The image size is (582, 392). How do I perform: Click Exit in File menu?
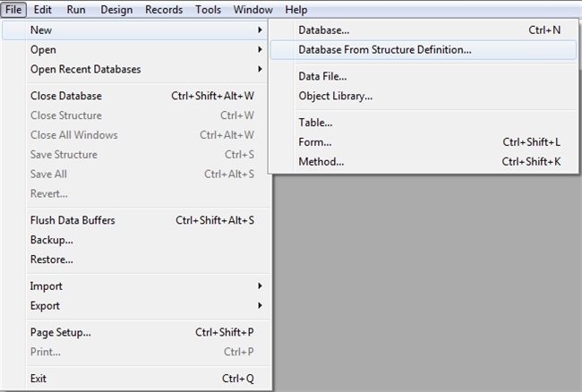[x=39, y=379]
